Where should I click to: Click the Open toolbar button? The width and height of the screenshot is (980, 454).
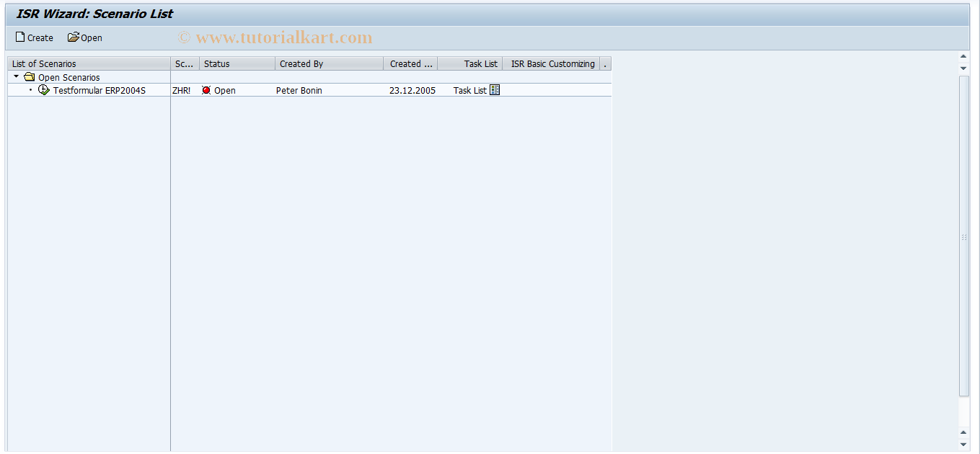pyautogui.click(x=85, y=37)
